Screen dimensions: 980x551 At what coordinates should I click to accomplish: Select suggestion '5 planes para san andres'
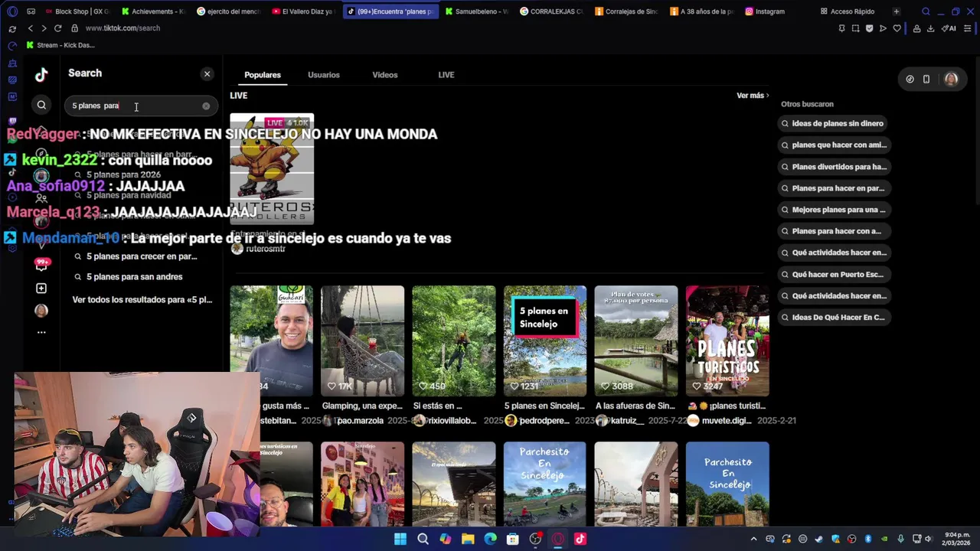(134, 277)
